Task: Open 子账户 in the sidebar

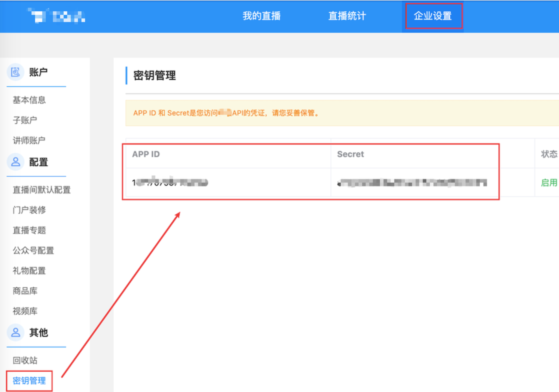Action: (25, 120)
